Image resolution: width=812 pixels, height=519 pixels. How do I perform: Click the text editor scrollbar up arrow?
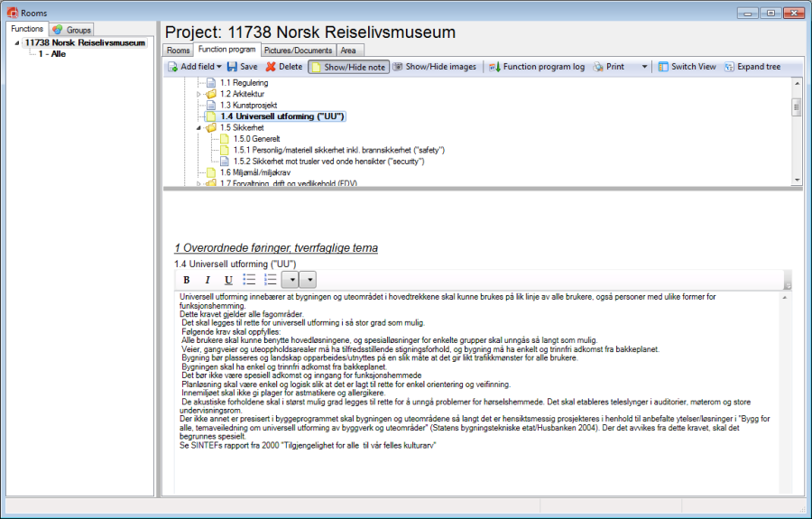pyautogui.click(x=785, y=297)
